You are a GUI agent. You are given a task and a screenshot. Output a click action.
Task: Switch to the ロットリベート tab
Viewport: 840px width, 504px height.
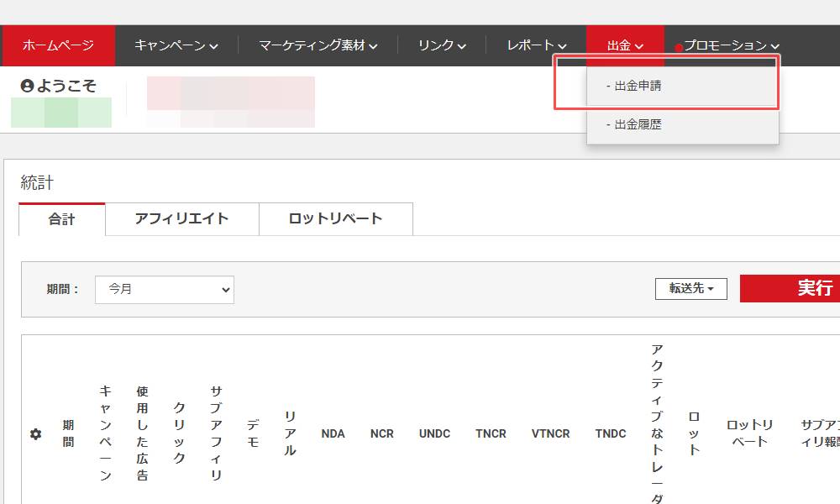pos(335,218)
